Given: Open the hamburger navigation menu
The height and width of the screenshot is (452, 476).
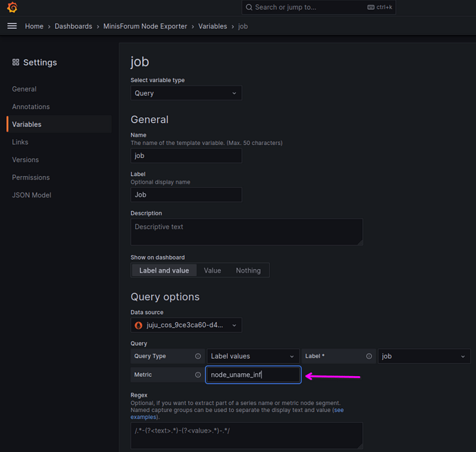Looking at the screenshot, I should coord(12,26).
